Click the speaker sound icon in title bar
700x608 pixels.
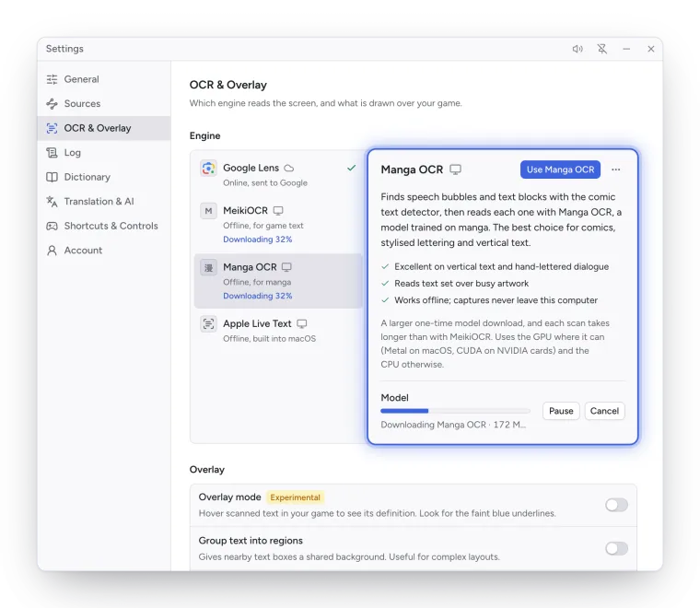click(x=577, y=49)
